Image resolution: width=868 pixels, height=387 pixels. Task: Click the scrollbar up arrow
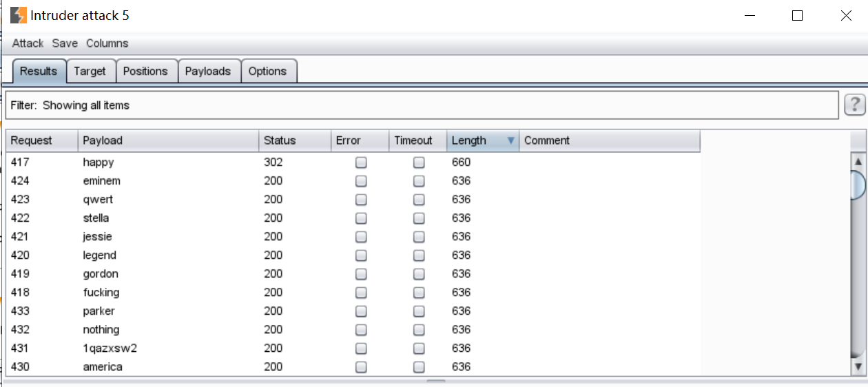(x=858, y=162)
